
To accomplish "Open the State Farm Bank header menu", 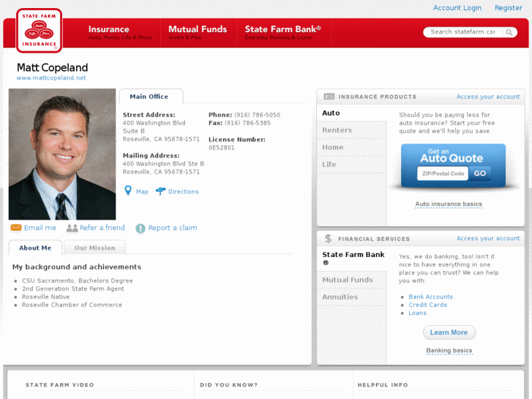I will pos(283,33).
